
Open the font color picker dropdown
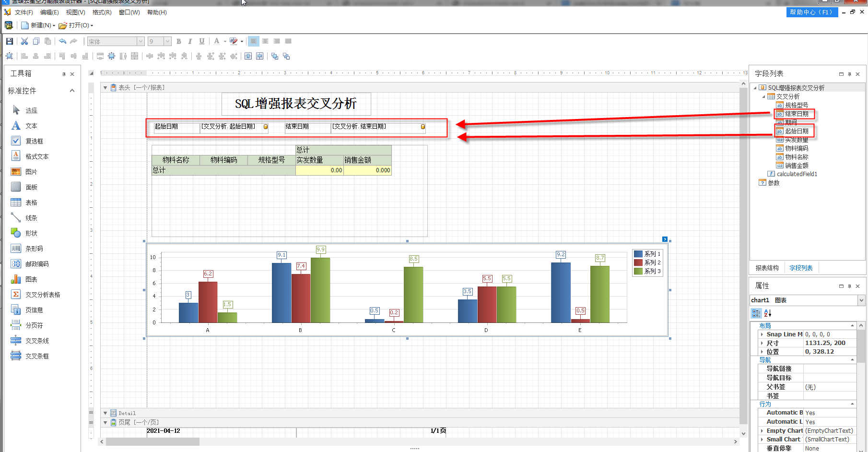coord(225,41)
